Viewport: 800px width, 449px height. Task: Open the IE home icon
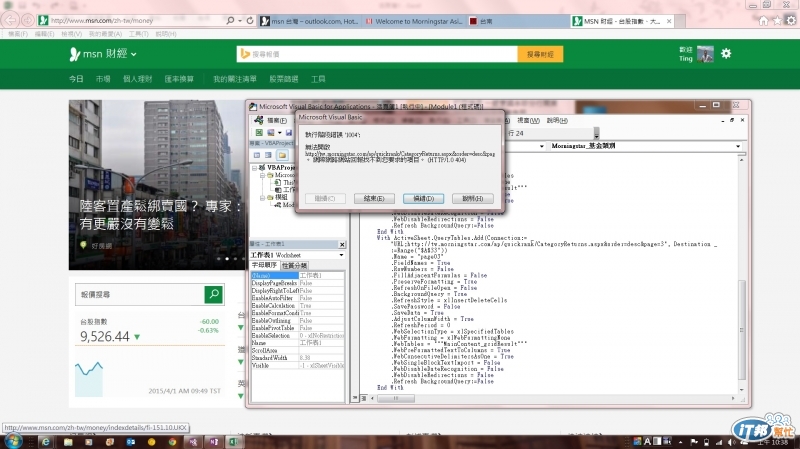763,20
